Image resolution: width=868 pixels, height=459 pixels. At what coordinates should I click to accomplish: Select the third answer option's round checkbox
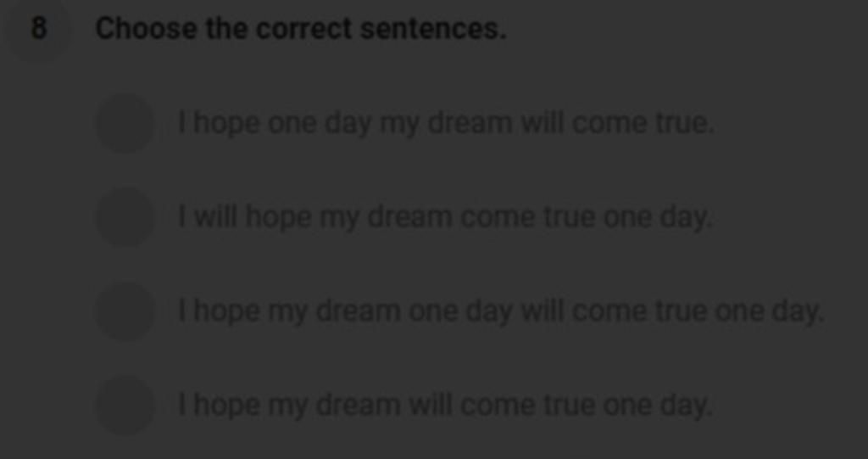(x=125, y=311)
